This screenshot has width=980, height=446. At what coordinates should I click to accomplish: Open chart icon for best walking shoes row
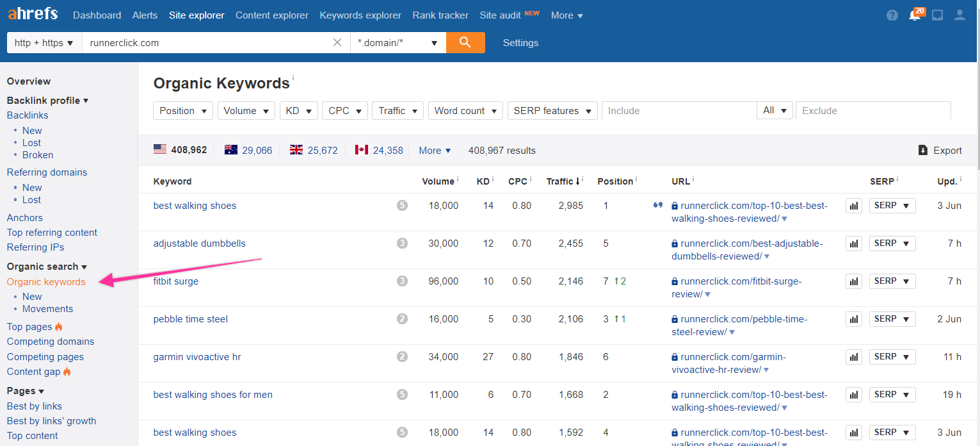pyautogui.click(x=854, y=206)
